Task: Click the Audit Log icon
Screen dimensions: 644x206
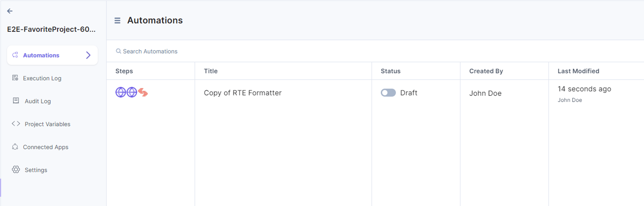Action: coord(16,101)
